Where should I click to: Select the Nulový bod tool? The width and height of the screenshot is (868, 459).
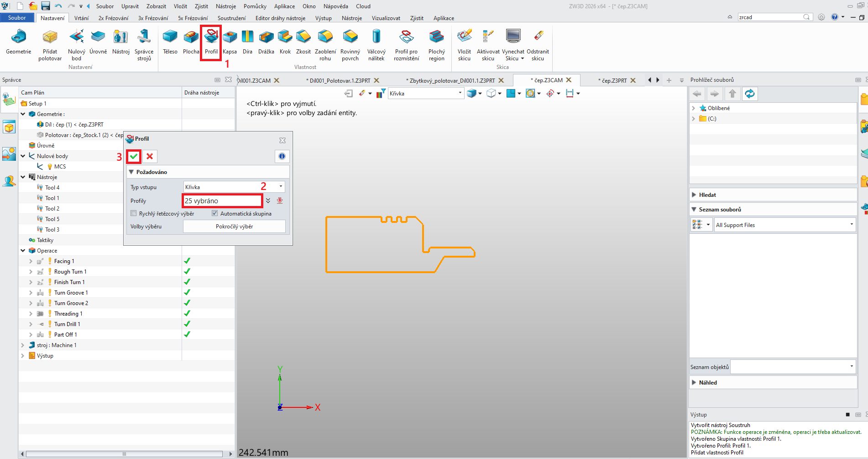(76, 45)
